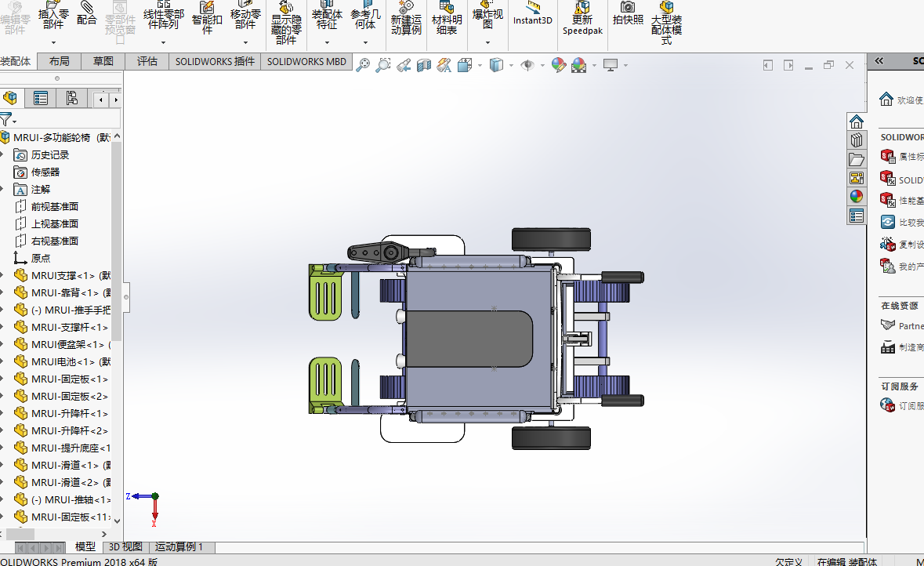Switch to the 评估 (Evaluate) tab
The image size is (924, 566).
(147, 61)
